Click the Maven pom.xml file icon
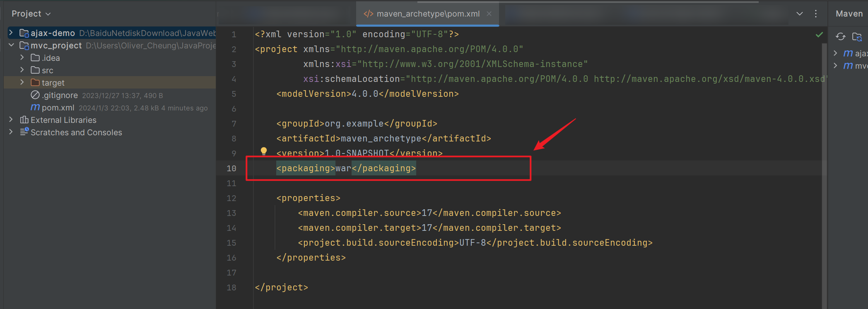Image resolution: width=868 pixels, height=309 pixels. pyautogui.click(x=35, y=108)
